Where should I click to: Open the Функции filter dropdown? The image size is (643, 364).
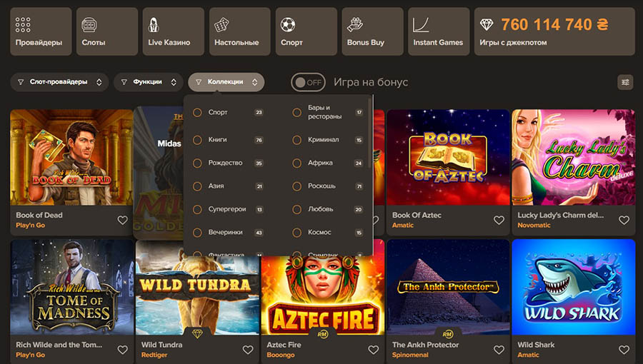149,82
